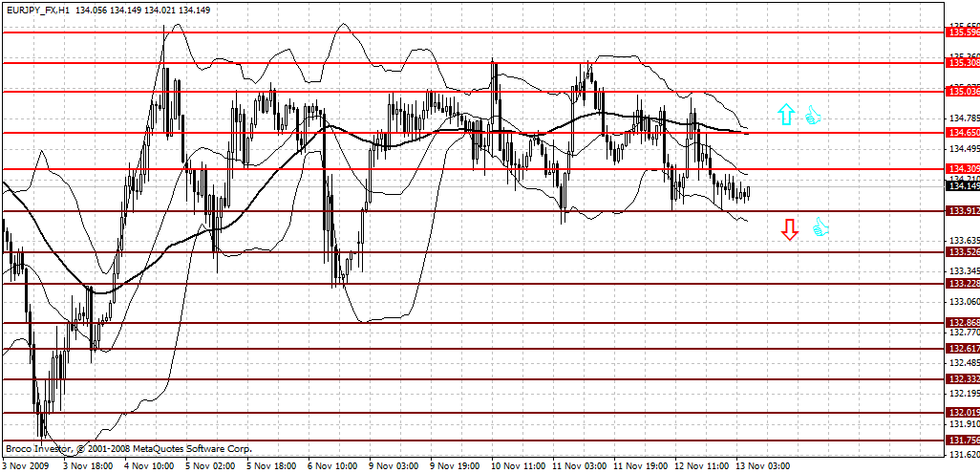Screen dimensions: 980x473
Task: Click the Broco Investor MetaQuotes copyright text
Action: (x=129, y=449)
